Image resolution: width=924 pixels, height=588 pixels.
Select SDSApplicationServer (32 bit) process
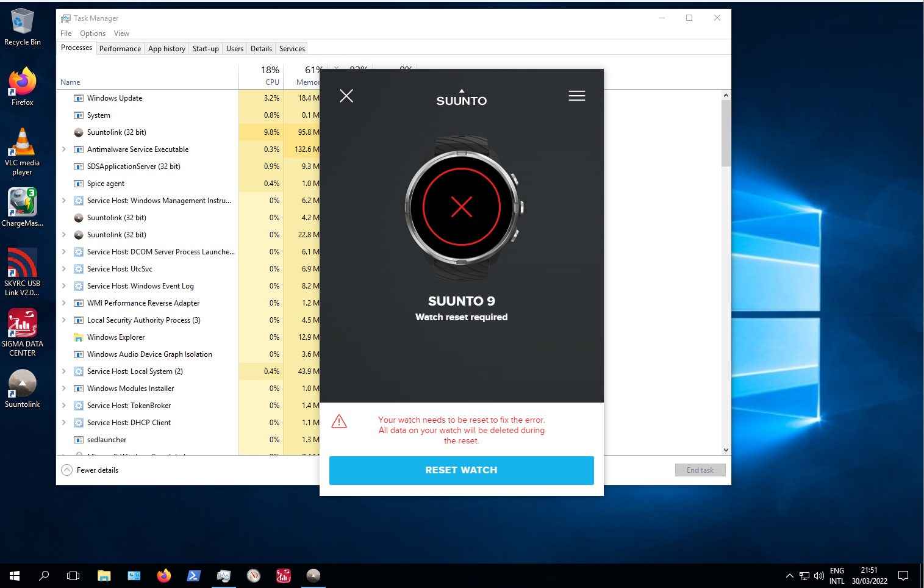(x=189, y=167)
